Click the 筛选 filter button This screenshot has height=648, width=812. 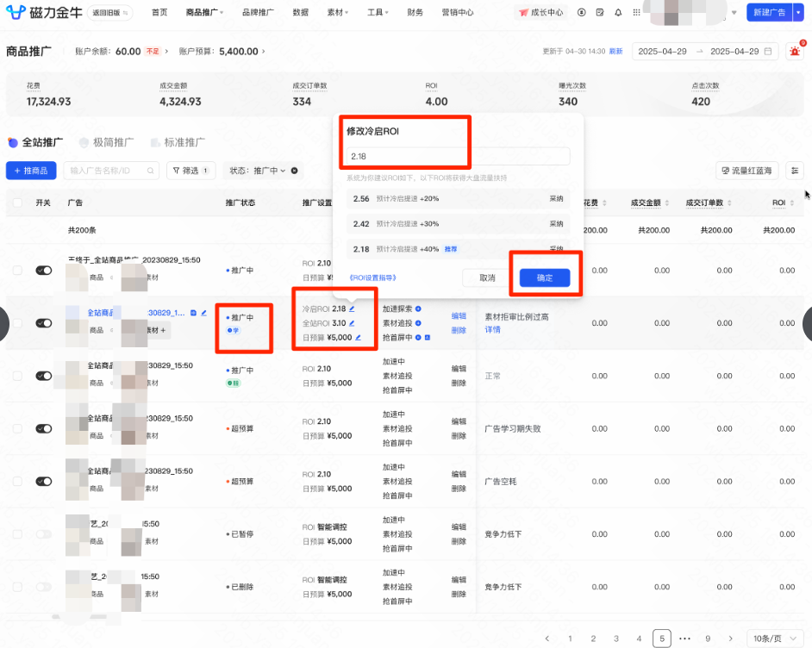pyautogui.click(x=191, y=171)
